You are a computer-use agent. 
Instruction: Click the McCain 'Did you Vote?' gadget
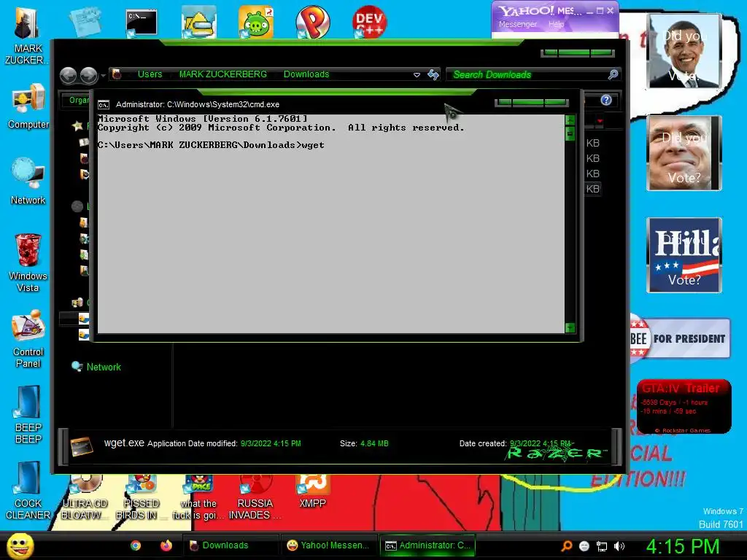(684, 153)
